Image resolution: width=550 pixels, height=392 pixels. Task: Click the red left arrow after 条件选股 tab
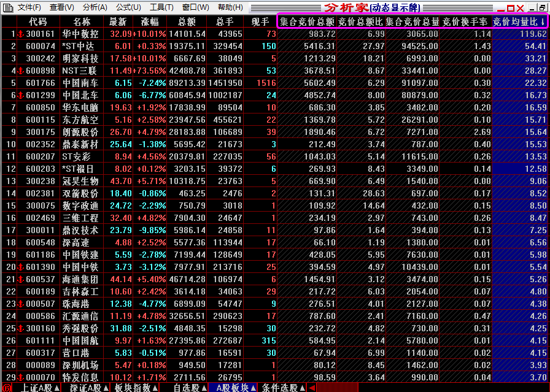[311, 388]
